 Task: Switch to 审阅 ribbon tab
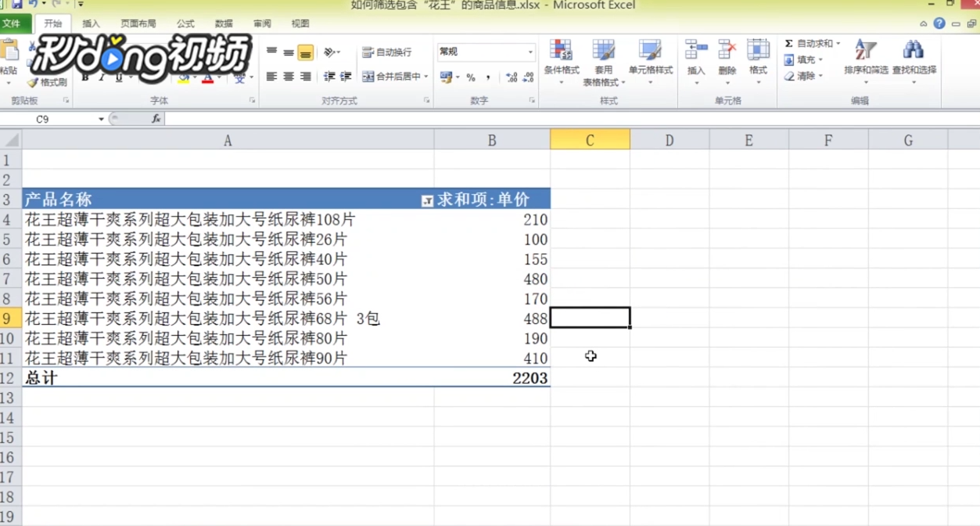pyautogui.click(x=262, y=24)
